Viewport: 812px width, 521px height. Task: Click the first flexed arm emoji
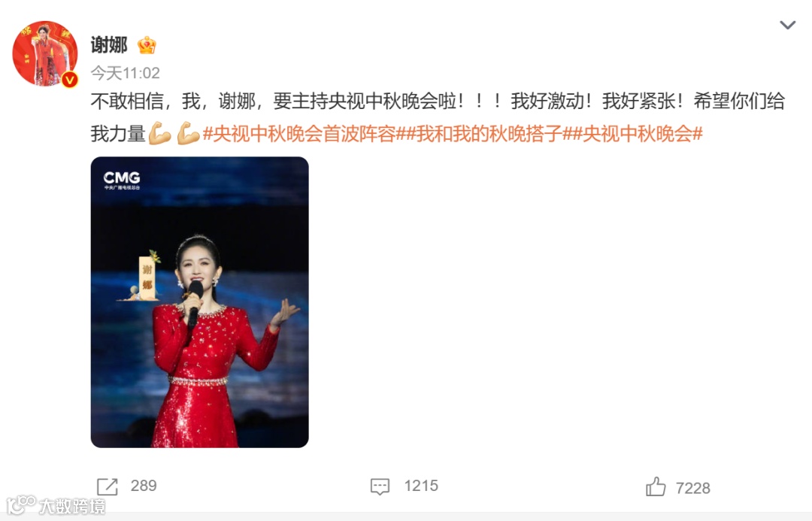click(x=159, y=134)
